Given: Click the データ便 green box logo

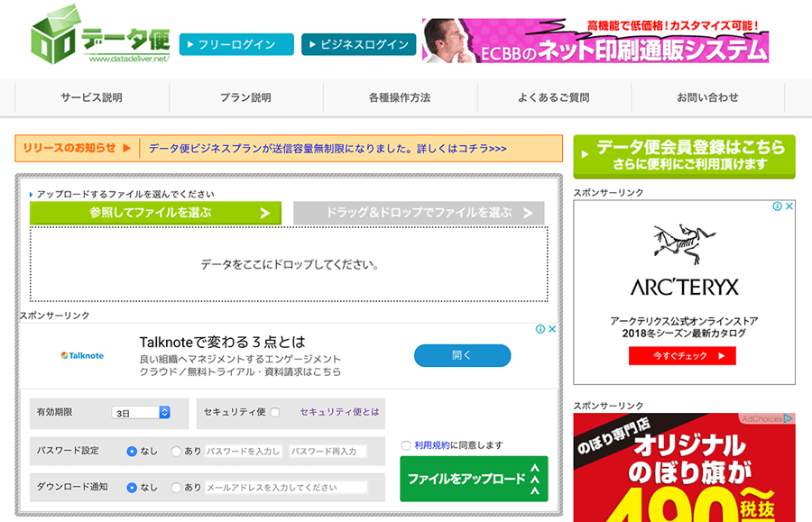Looking at the screenshot, I should tap(100, 34).
